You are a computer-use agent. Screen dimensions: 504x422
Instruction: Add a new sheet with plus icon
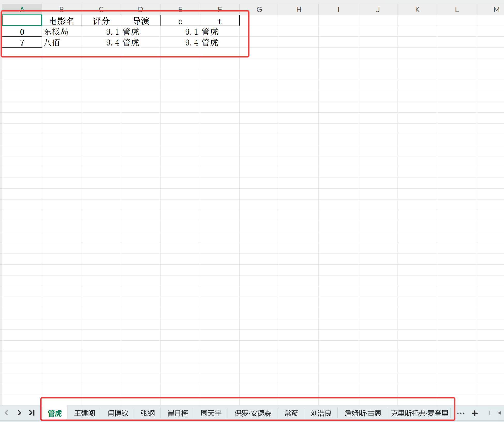click(x=475, y=413)
